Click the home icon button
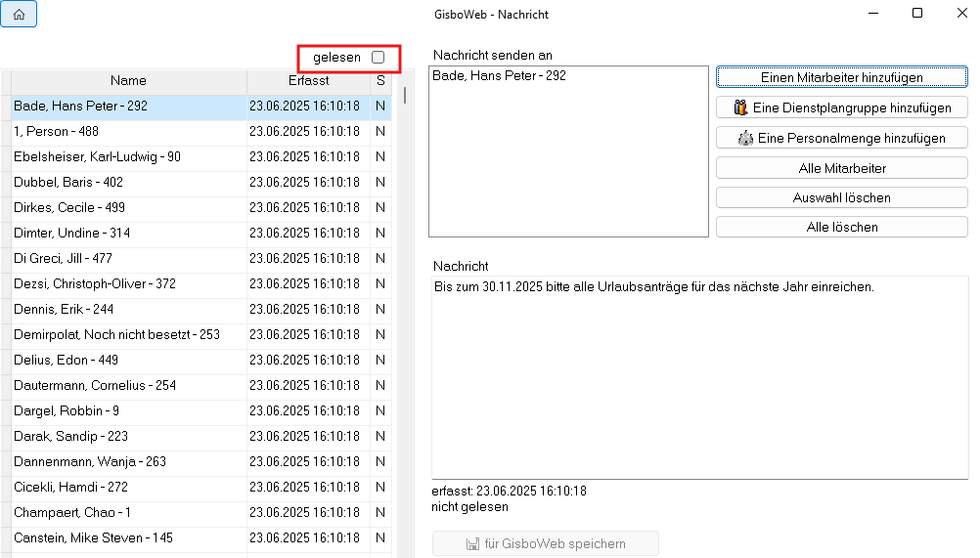The image size is (980, 558). [x=20, y=15]
